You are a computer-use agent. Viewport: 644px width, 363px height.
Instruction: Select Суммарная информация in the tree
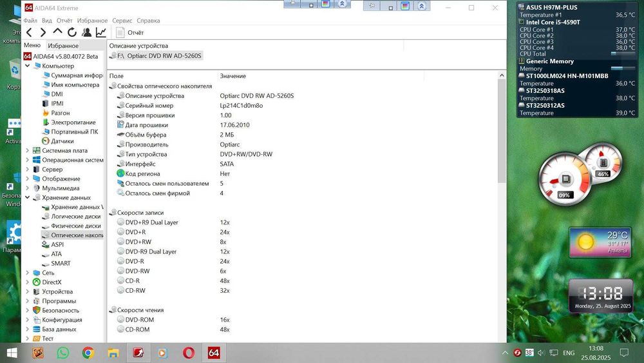(73, 75)
